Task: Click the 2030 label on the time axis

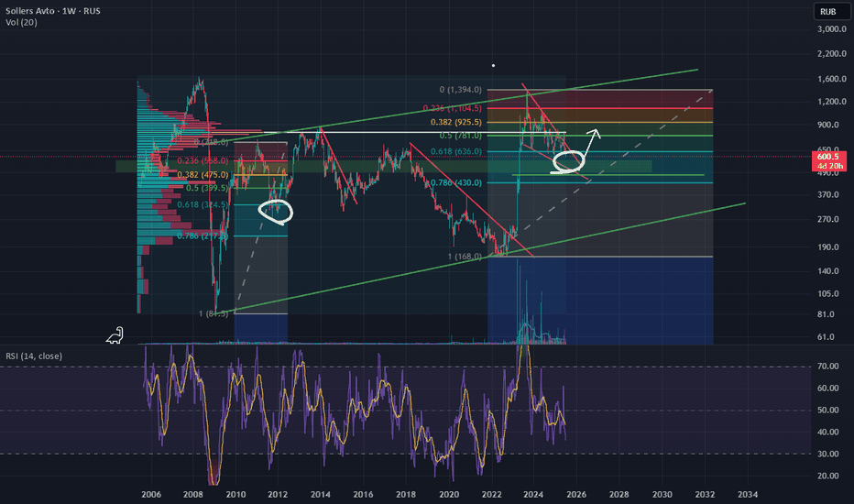Action: click(x=662, y=494)
